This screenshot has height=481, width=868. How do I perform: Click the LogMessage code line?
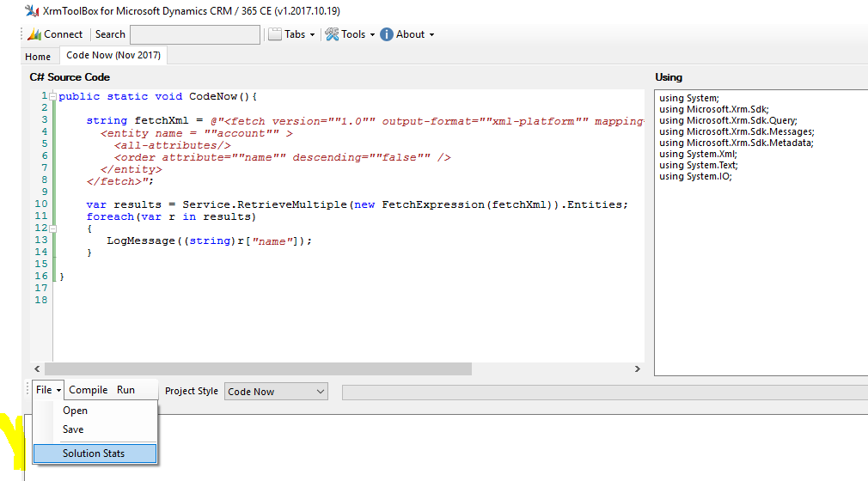(209, 240)
